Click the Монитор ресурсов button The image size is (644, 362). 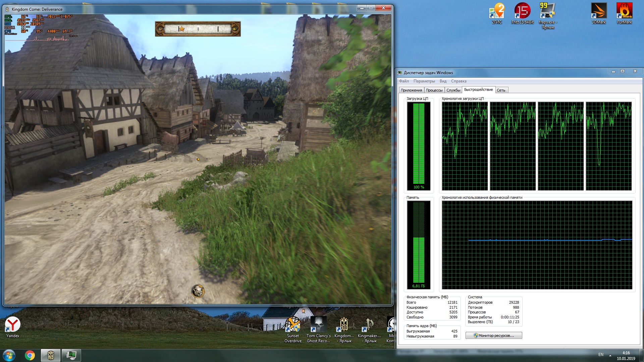(x=494, y=336)
